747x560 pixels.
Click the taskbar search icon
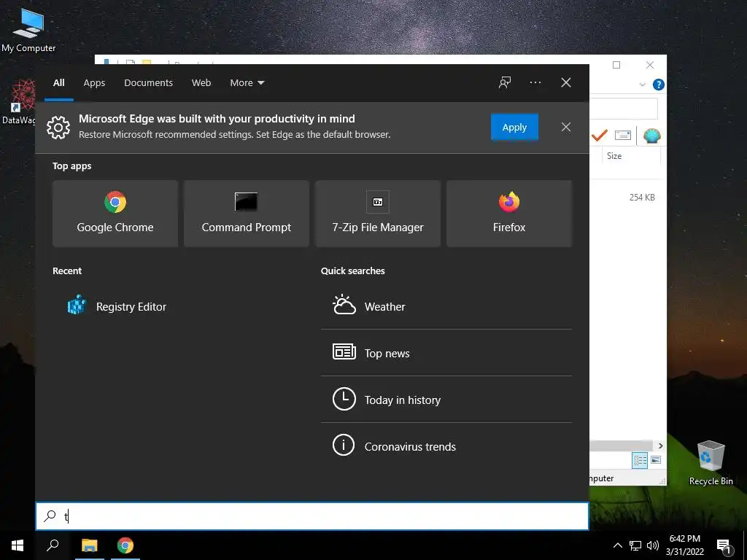(x=53, y=545)
